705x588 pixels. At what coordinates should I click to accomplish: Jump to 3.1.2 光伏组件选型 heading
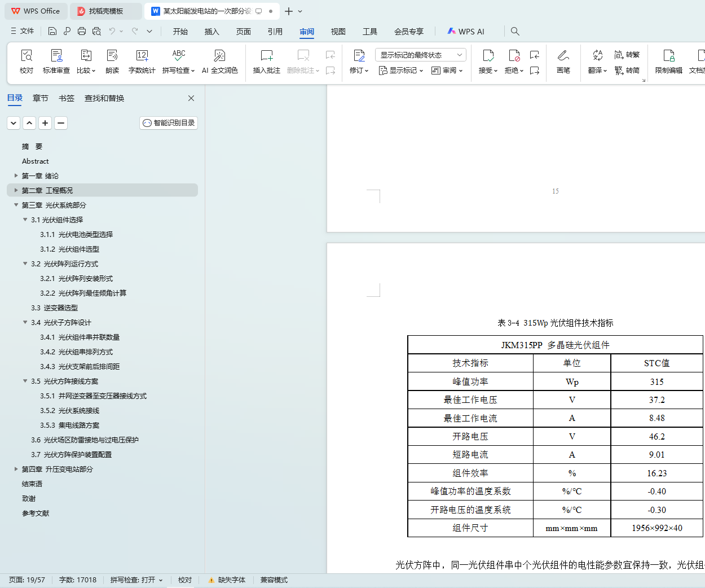pos(69,249)
